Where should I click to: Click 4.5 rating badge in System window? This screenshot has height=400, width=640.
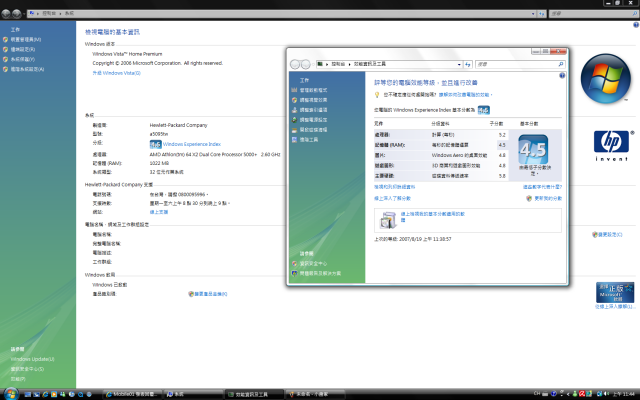[x=156, y=144]
